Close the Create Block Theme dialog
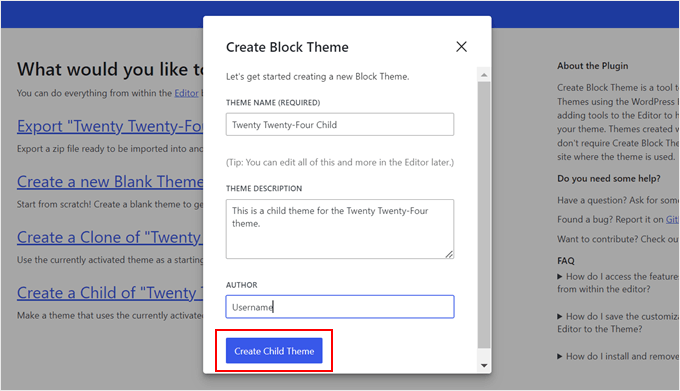The image size is (680, 391). click(x=461, y=47)
